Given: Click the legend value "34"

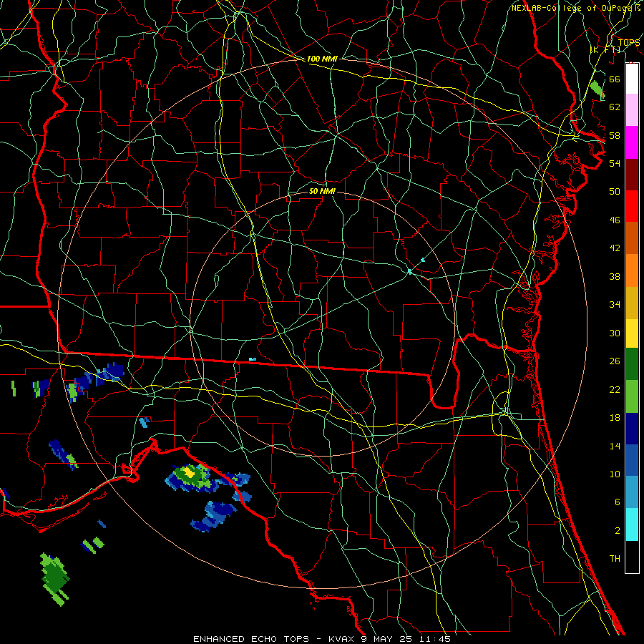Looking at the screenshot, I should click(x=615, y=305).
